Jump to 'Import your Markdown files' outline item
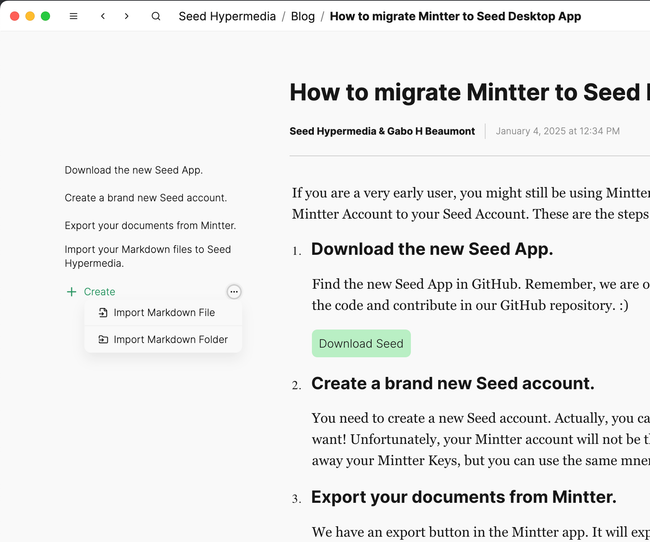 (148, 256)
